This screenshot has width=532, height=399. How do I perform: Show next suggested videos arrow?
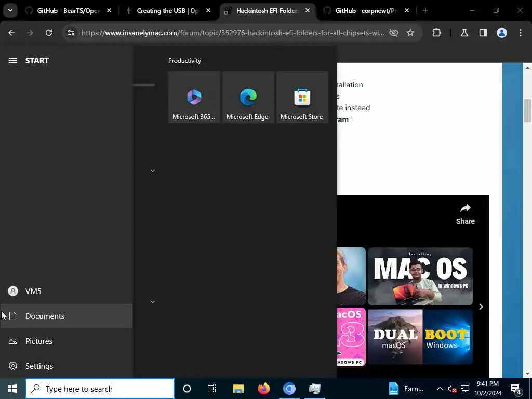(x=481, y=307)
